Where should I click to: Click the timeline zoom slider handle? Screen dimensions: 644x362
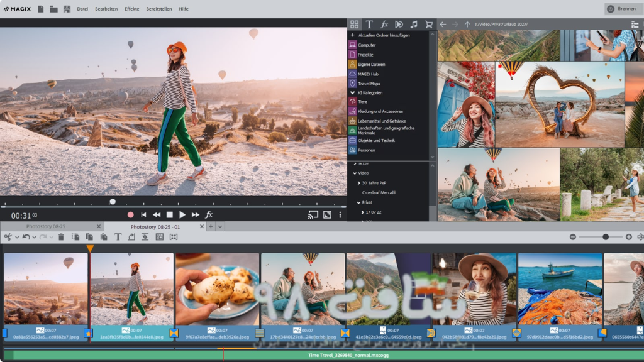coord(606,237)
